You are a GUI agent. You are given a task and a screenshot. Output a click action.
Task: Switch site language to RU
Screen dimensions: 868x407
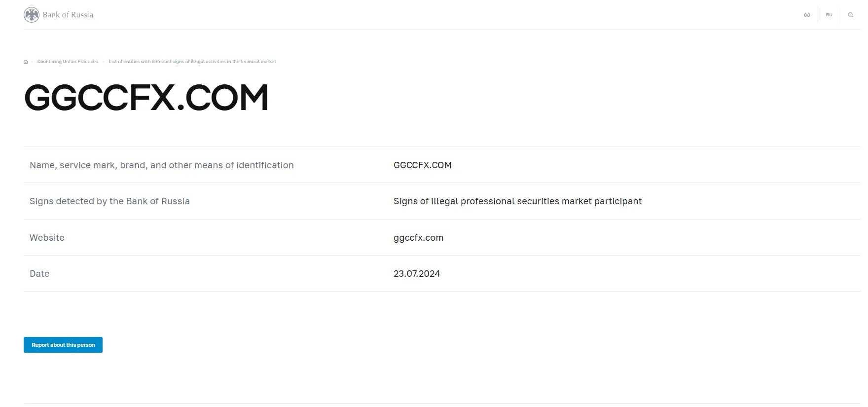point(829,15)
